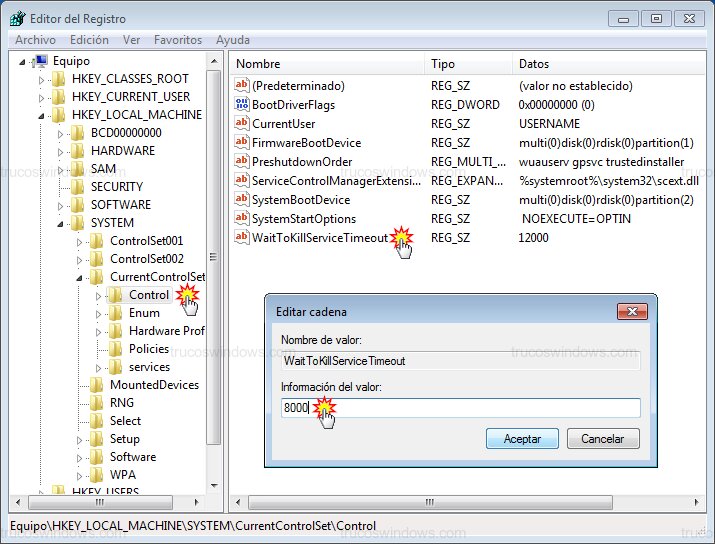Screen dimensions: 715x544
Task: Click the PreshutdownOrder value icon
Action: [x=241, y=162]
